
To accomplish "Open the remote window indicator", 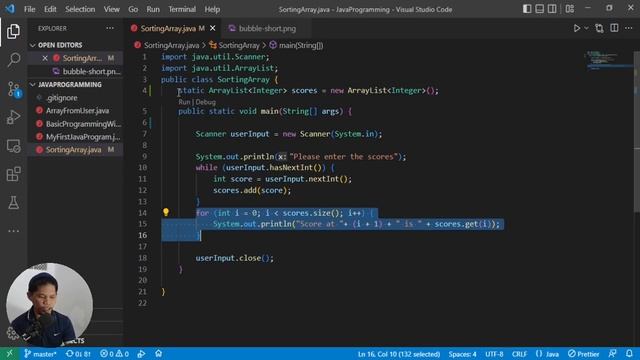I will tap(9, 353).
